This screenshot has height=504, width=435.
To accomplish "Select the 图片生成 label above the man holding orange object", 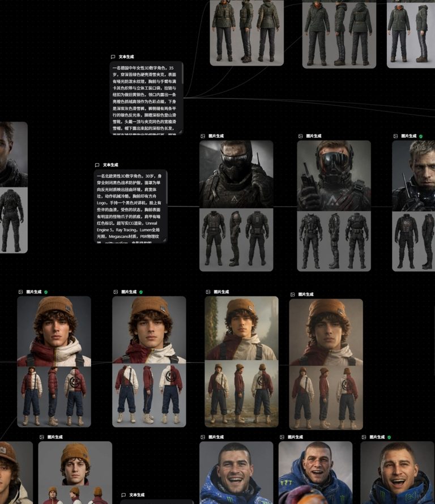I will 296,437.
